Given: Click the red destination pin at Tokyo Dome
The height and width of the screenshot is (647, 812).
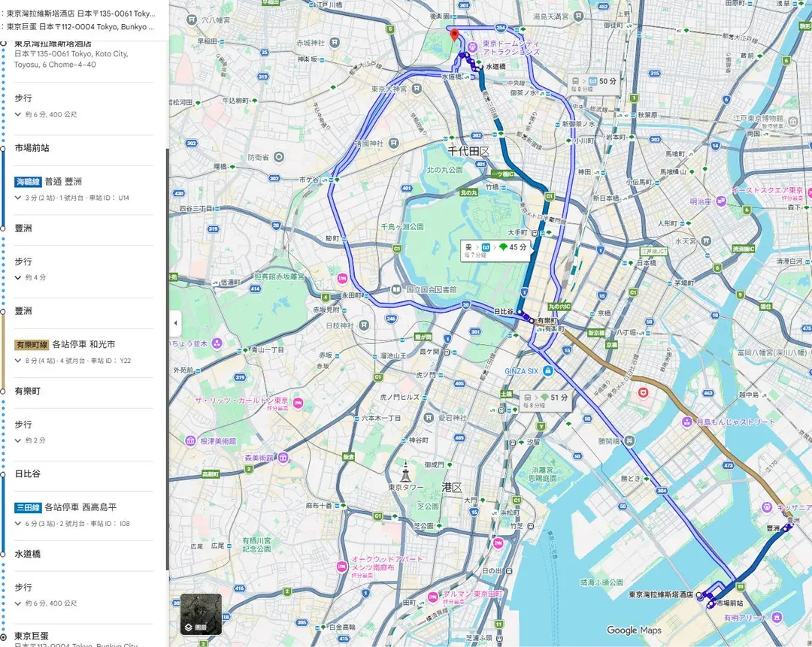Looking at the screenshot, I should (453, 35).
